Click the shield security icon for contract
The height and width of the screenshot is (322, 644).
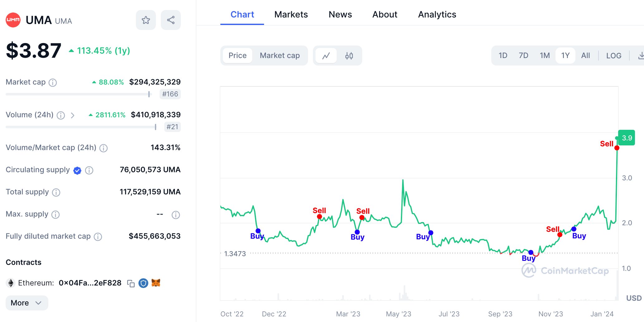click(x=143, y=283)
